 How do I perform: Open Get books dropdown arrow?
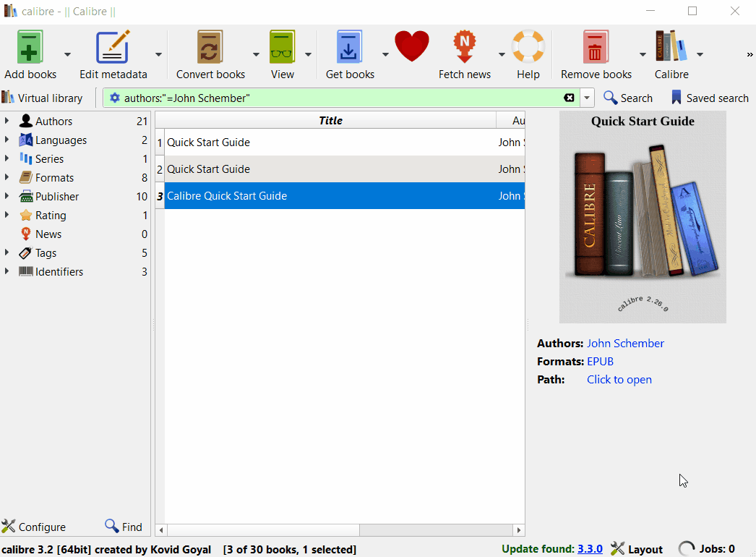385,54
